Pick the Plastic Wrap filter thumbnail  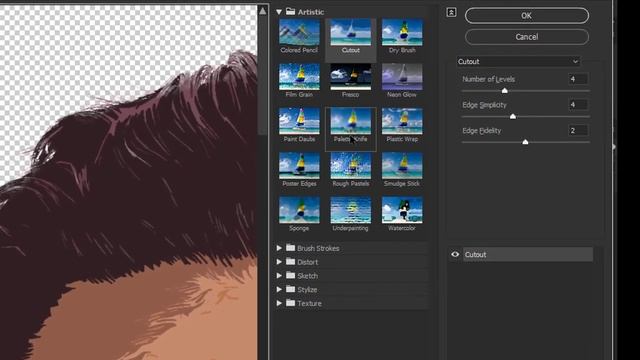click(x=402, y=122)
